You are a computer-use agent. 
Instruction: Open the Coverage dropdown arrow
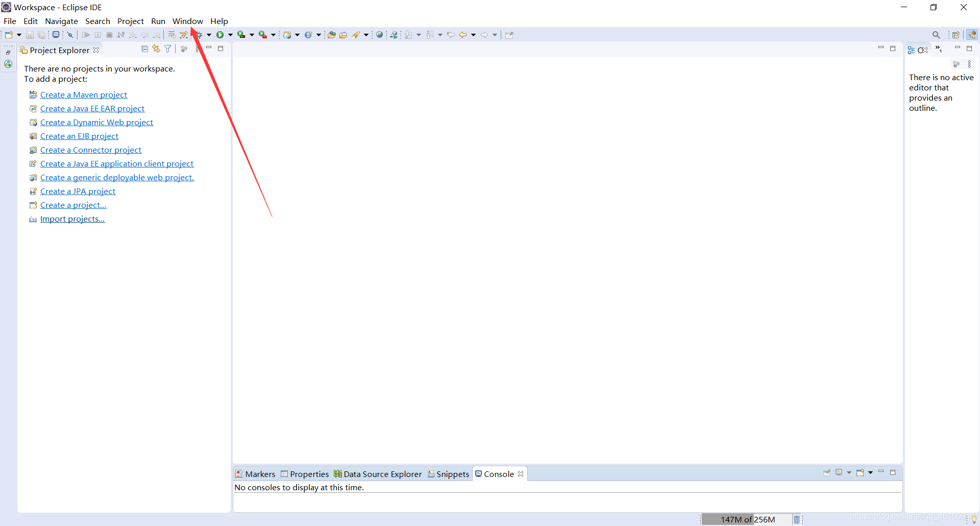[x=252, y=35]
